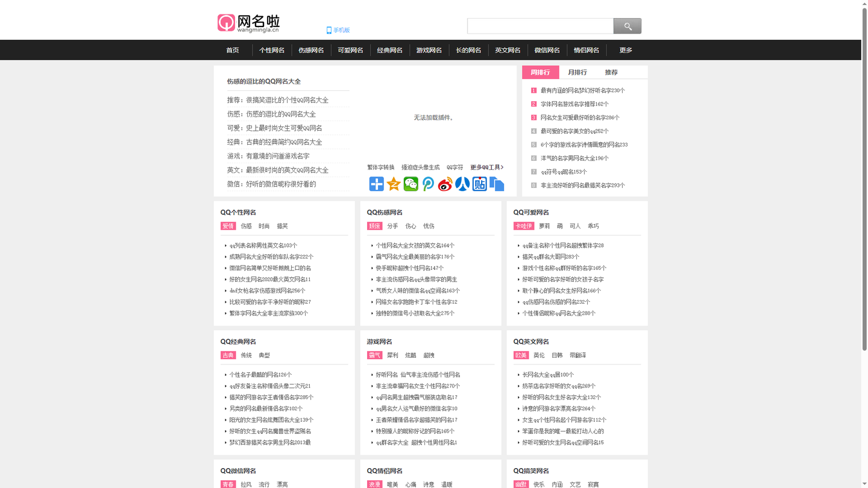Open 微信：好听的微信昵称很好看的

(271, 184)
